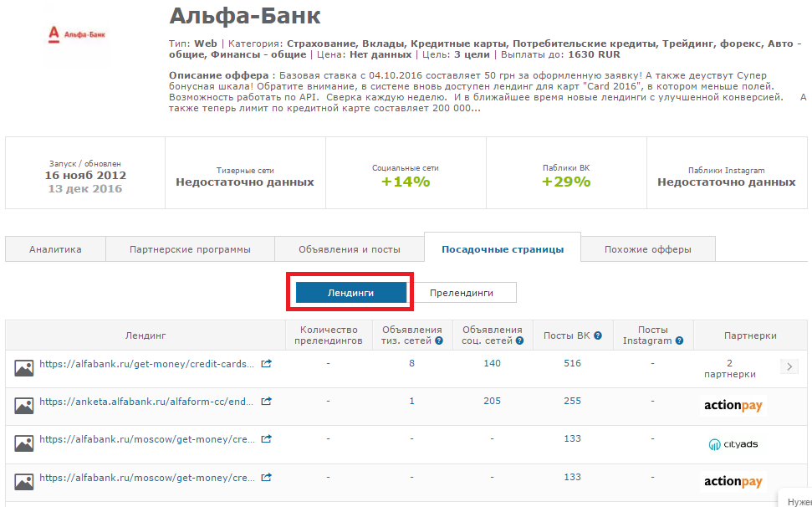This screenshot has height=507, width=812.
Task: Show help for Объявления тиз. сетей column
Action: click(x=439, y=341)
